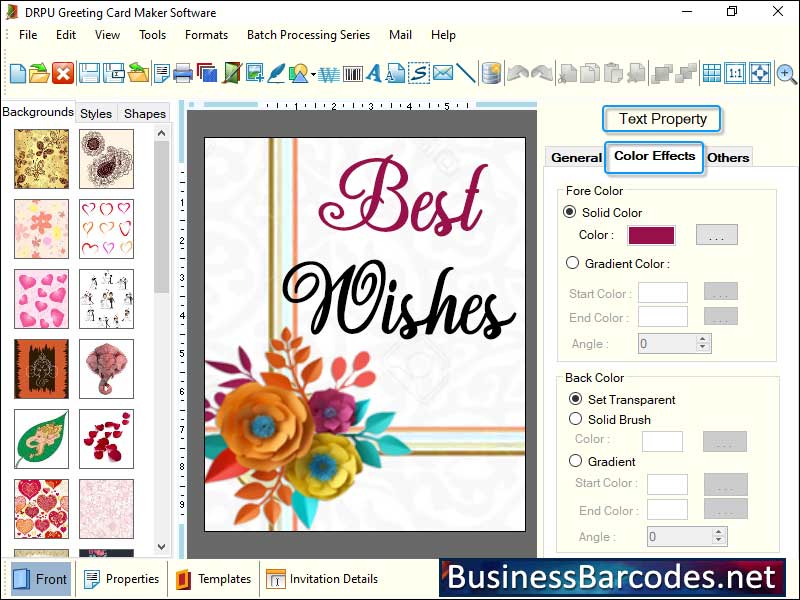This screenshot has height=600, width=800.
Task: Open the Batch Processing Series menu
Action: click(308, 34)
